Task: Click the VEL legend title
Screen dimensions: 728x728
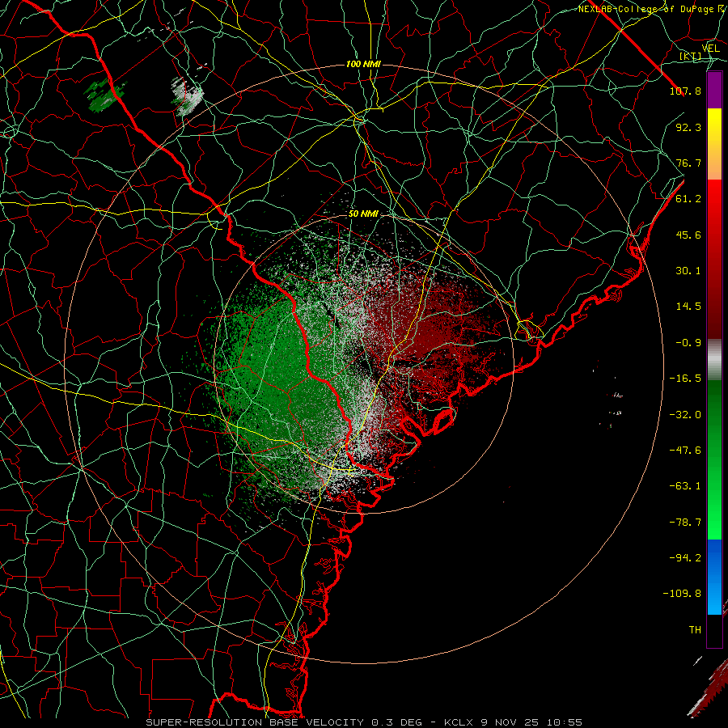Action: coord(710,49)
